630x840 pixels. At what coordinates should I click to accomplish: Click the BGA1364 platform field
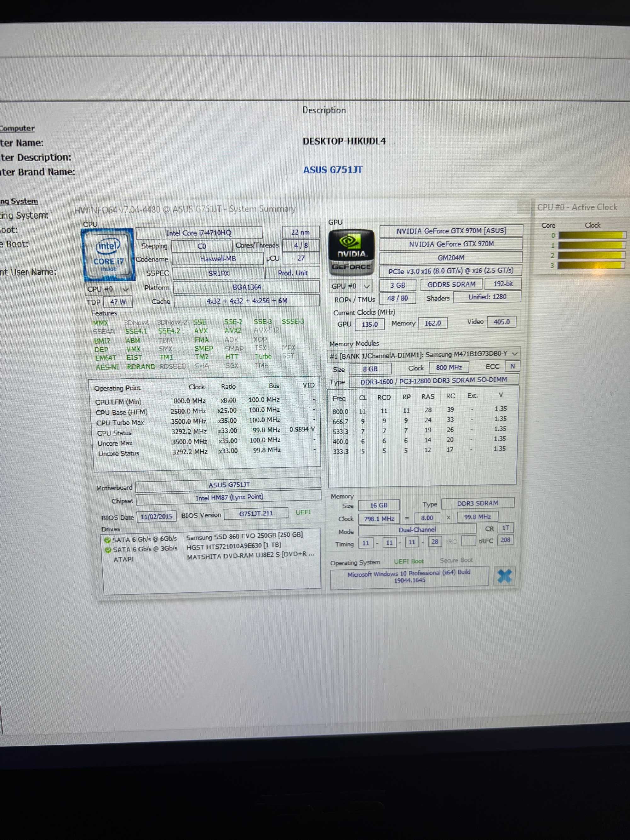(x=246, y=287)
